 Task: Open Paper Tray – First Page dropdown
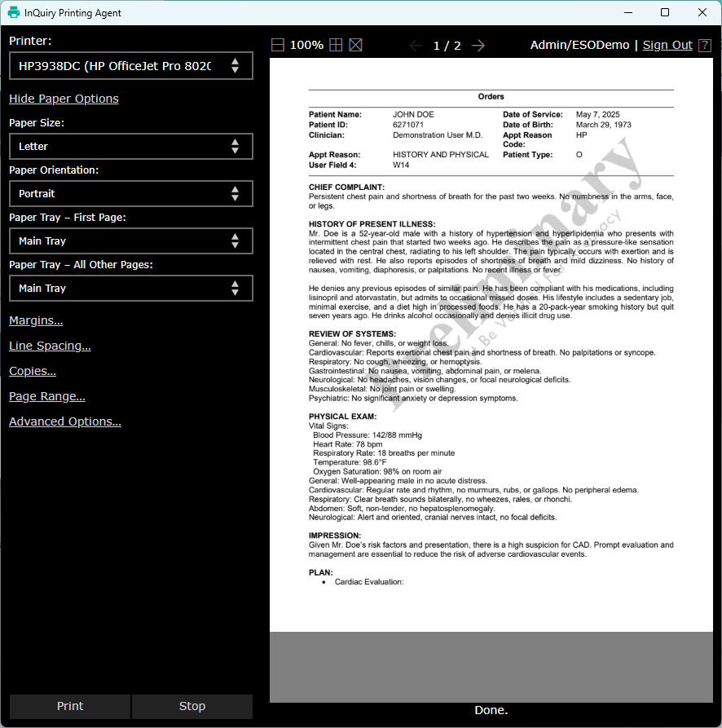tap(131, 241)
